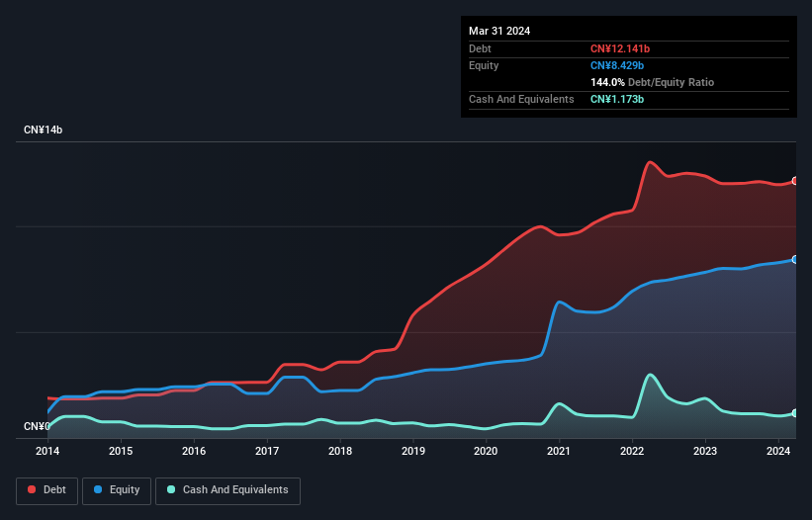Select the 2019 x-axis label
812x520 pixels.
pyautogui.click(x=413, y=451)
